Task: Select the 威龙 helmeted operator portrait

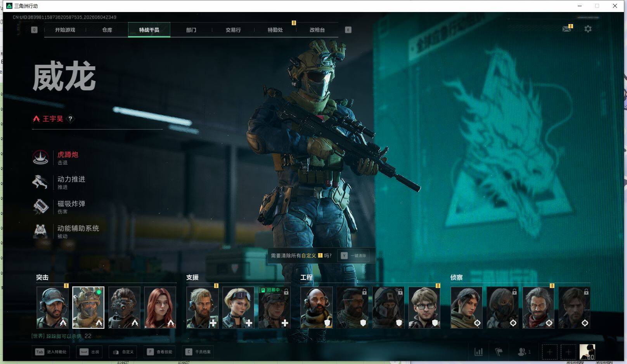Action: click(88, 307)
